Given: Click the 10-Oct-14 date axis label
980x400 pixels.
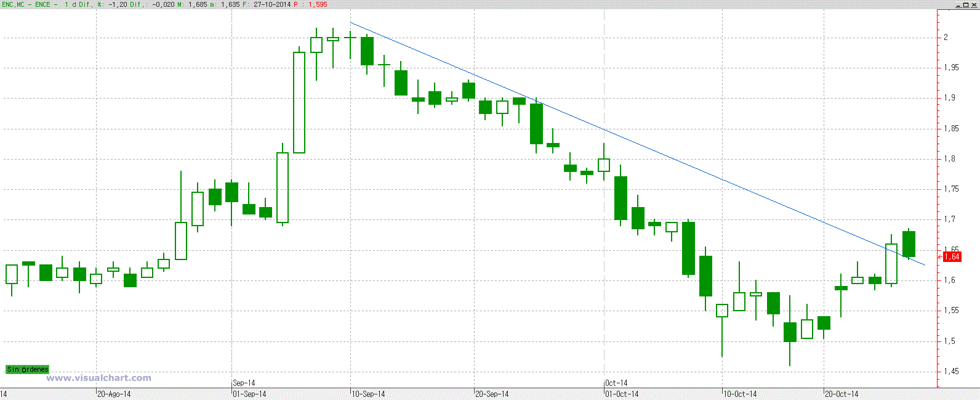Looking at the screenshot, I should [x=740, y=394].
